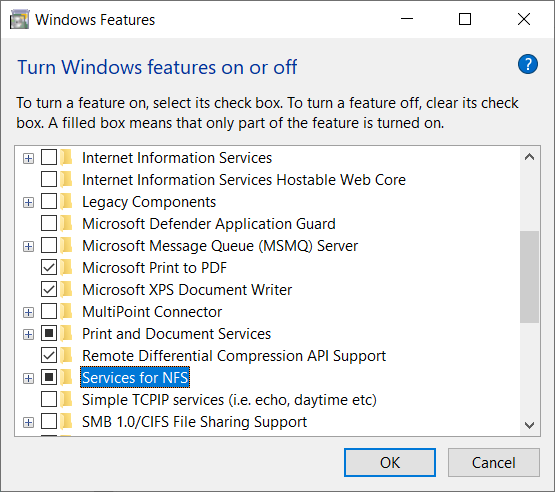
Task: Uncheck the Microsoft Print to PDF checkbox
Action: 49,268
